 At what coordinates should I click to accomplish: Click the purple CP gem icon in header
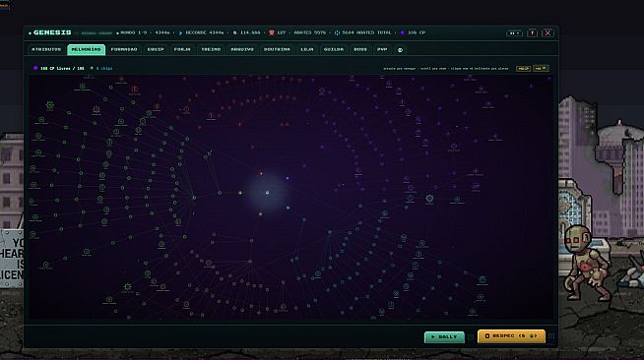(402, 32)
